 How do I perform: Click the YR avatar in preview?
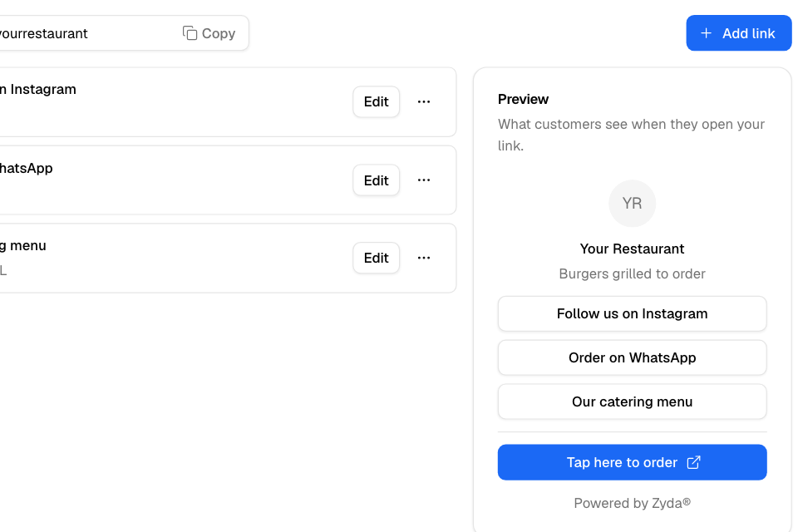[x=632, y=203]
